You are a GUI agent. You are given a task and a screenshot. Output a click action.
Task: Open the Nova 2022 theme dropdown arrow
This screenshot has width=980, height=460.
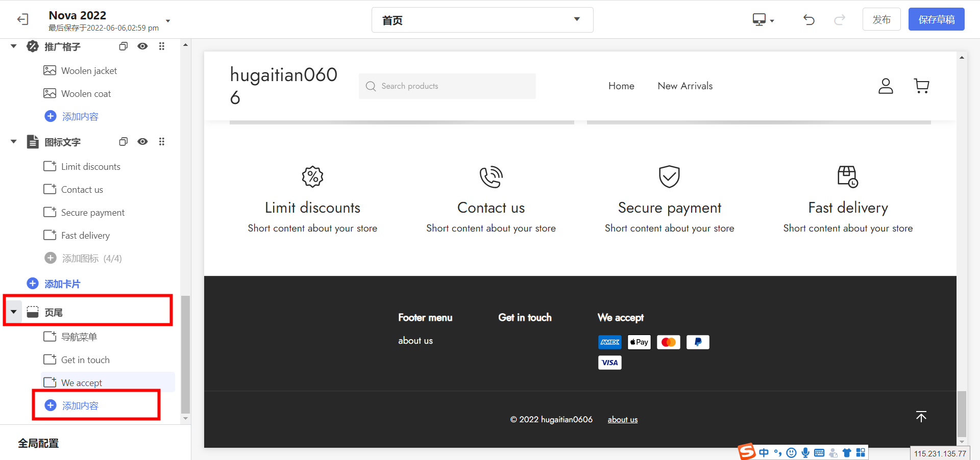click(168, 21)
